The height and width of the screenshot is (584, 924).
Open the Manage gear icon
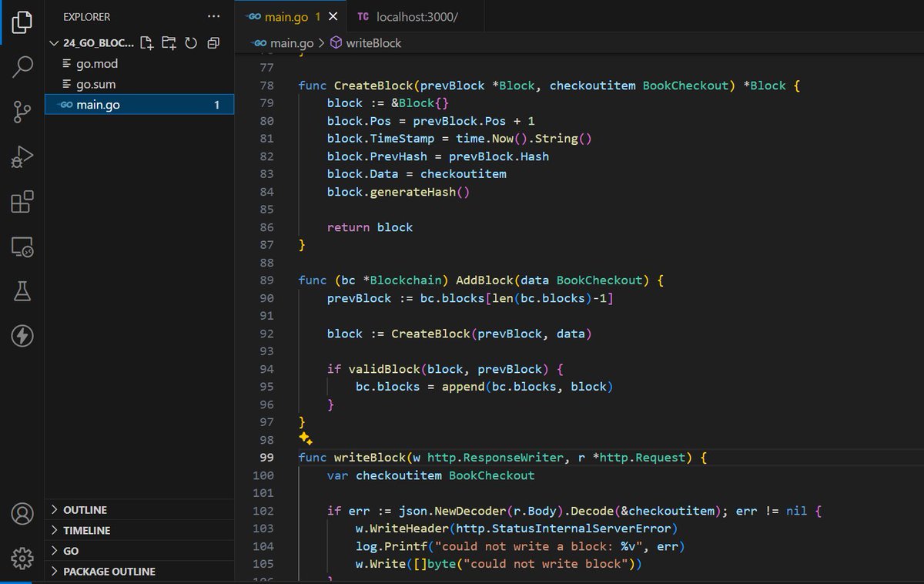(x=22, y=557)
